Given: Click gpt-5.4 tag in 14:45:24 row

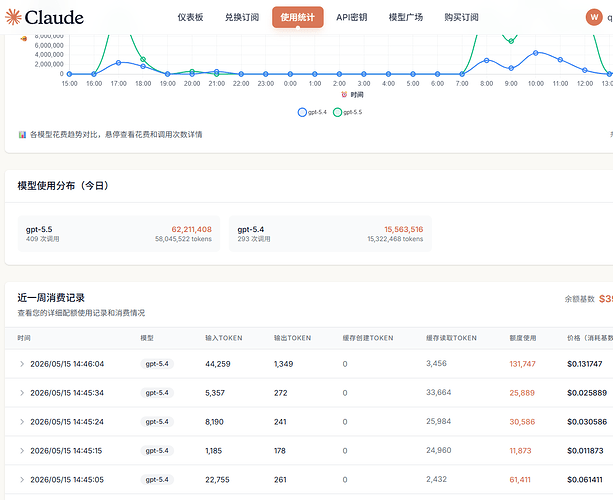Looking at the screenshot, I should (157, 422).
